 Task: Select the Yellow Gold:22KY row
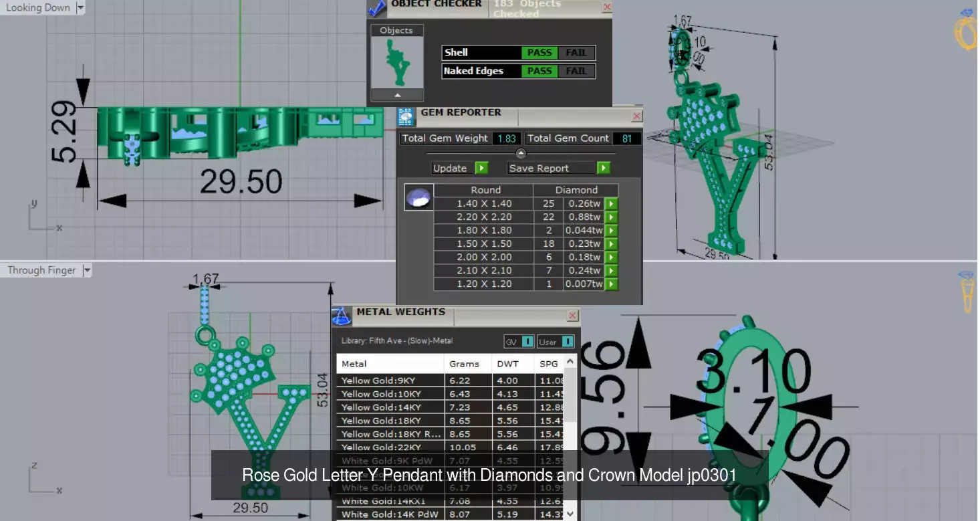point(451,447)
